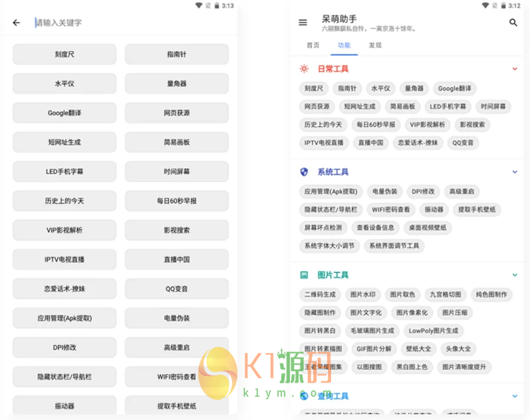Open 刻度尺 button on the search screen
This screenshot has height=420, width=530.
pos(65,54)
